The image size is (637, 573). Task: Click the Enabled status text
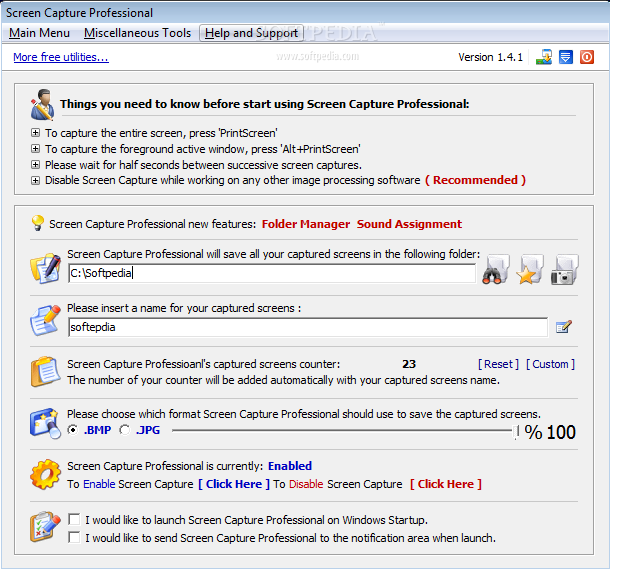(x=290, y=466)
